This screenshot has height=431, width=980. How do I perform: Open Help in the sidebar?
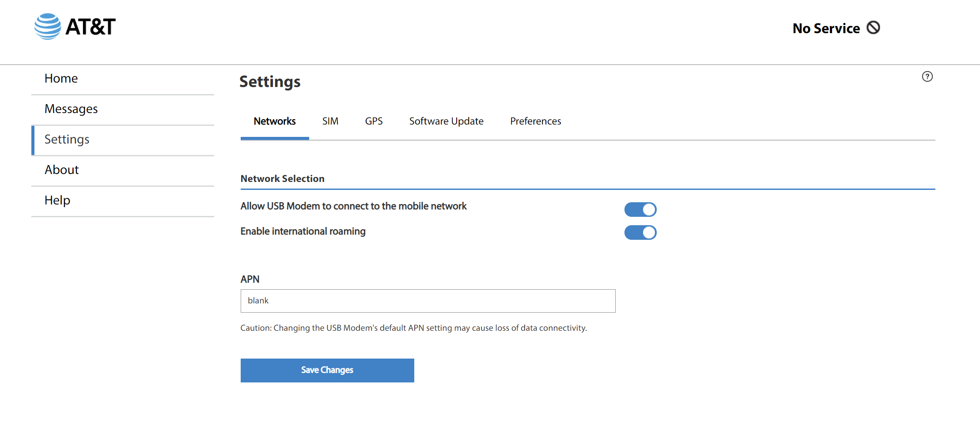coord(123,200)
